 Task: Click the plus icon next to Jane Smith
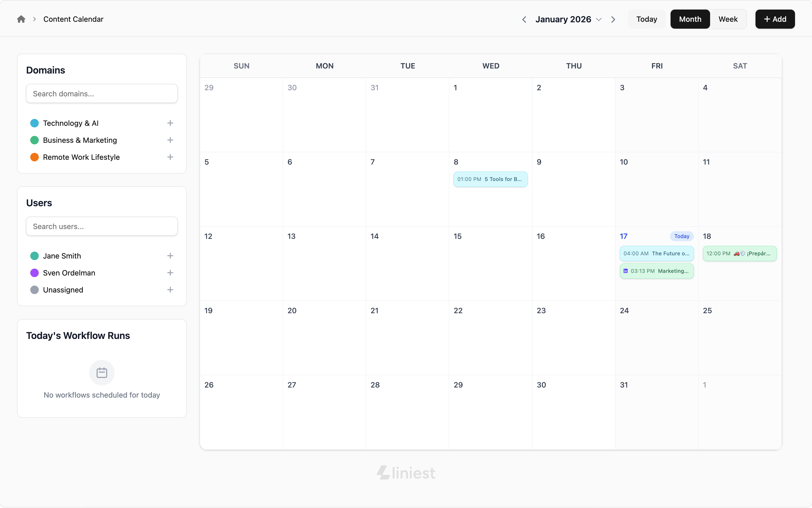coord(170,256)
